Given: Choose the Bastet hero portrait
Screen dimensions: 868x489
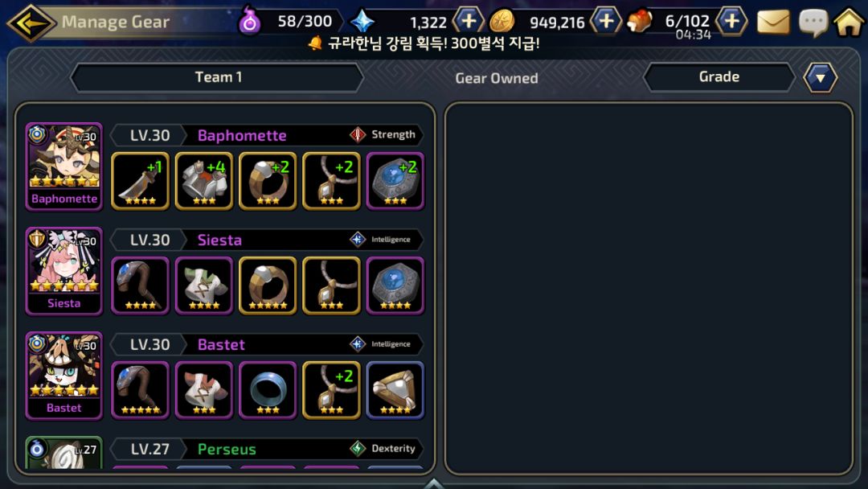Looking at the screenshot, I should [64, 376].
